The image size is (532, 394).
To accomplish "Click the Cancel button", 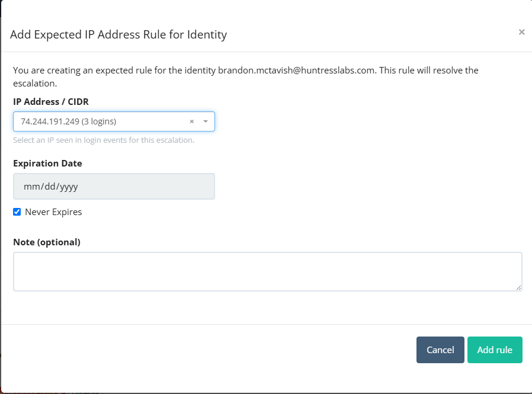I will [440, 350].
